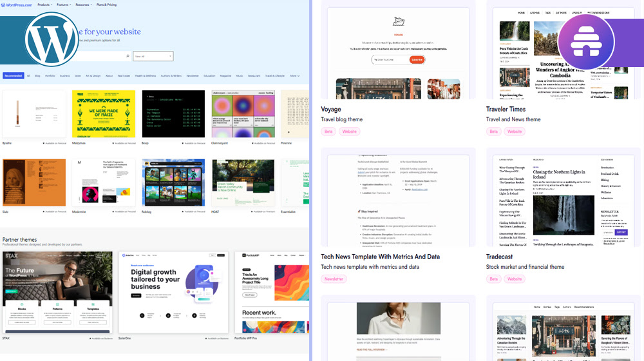Viewport: 644px width, 361px height.
Task: Open the Bysshe theme preview
Action: coord(34,114)
